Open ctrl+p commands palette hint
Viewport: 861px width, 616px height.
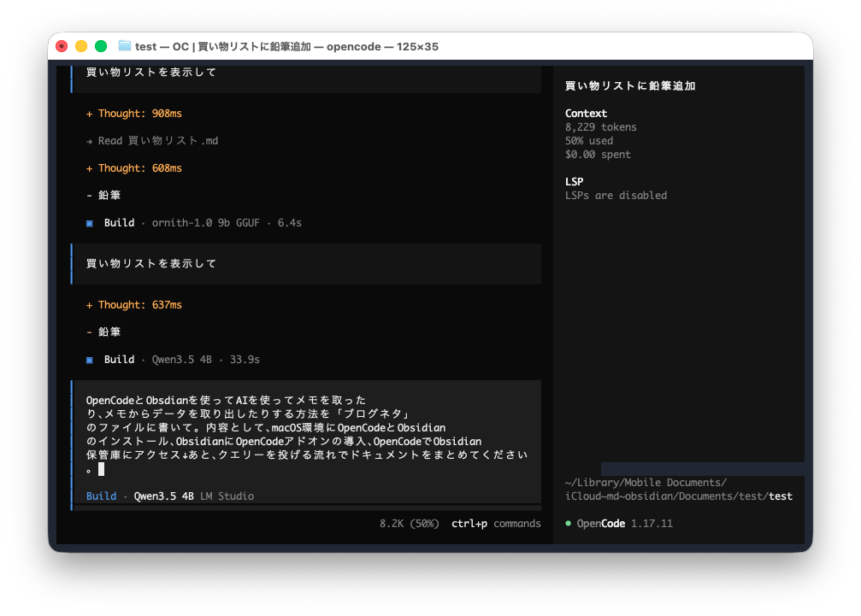coord(496,523)
